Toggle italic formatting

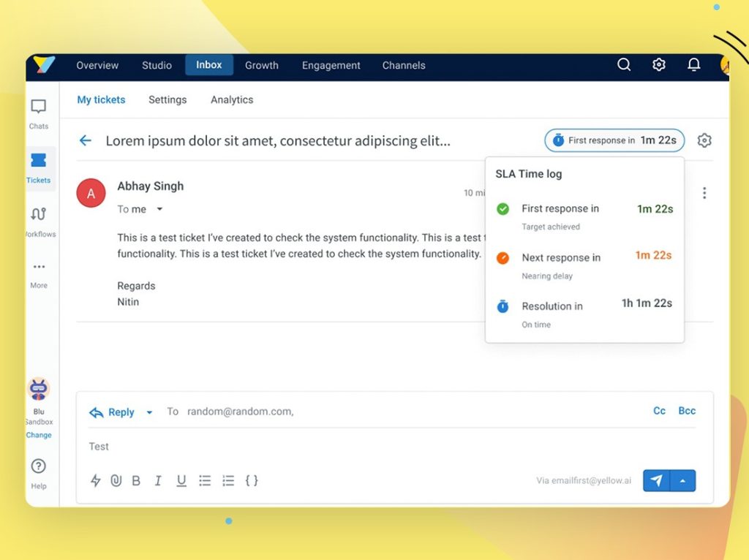point(158,481)
